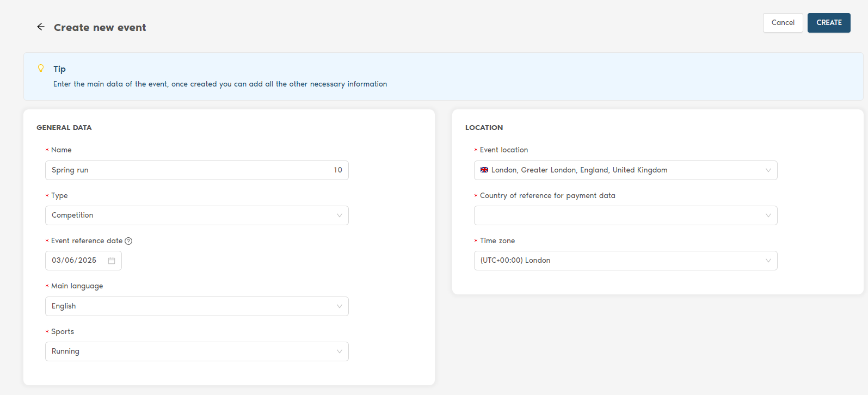
Task: Click the GENERAL DATA section heading
Action: (x=64, y=128)
